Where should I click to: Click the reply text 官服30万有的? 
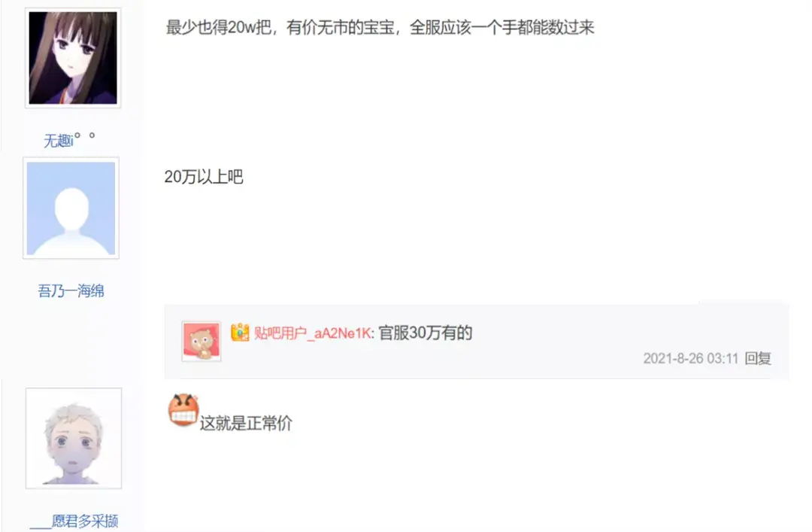click(425, 333)
